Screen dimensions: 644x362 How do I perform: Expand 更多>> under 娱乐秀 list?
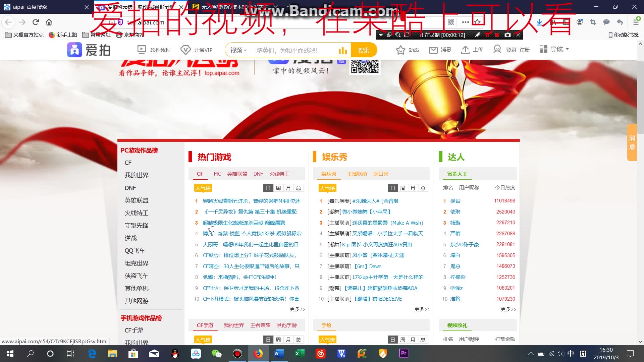pos(422,309)
